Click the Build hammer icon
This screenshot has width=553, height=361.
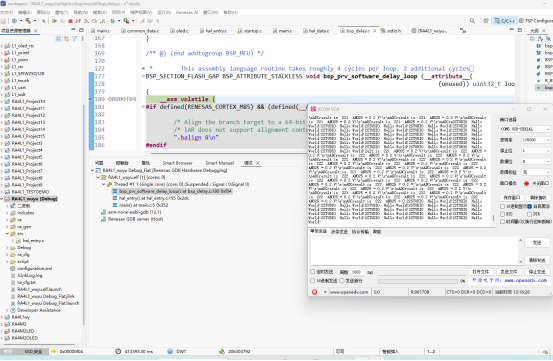pyautogui.click(x=28, y=21)
